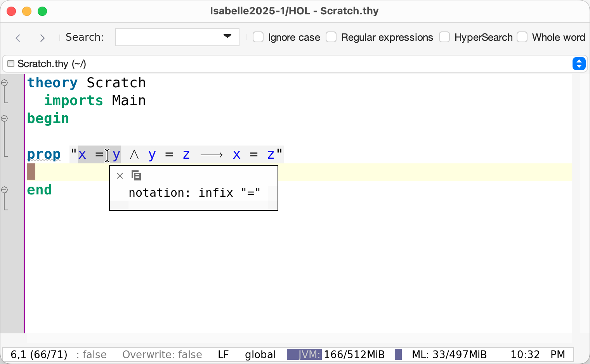
Task: Collapse the begin fold marker in gutter
Action: tap(5, 118)
